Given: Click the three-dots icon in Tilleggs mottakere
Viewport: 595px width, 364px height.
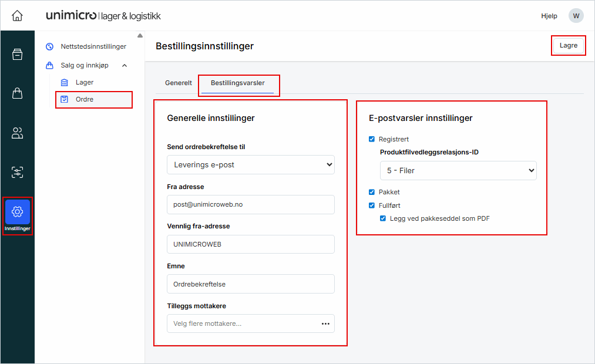Looking at the screenshot, I should coord(325,323).
